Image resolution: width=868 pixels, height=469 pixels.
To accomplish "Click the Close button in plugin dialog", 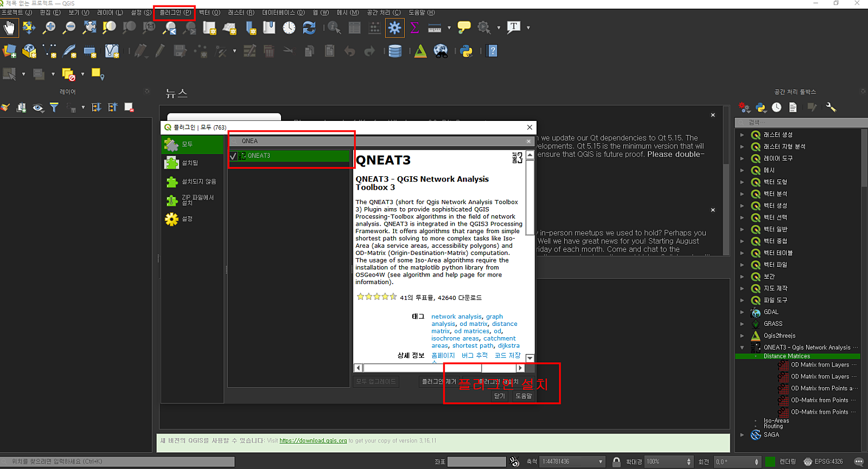I will [500, 396].
